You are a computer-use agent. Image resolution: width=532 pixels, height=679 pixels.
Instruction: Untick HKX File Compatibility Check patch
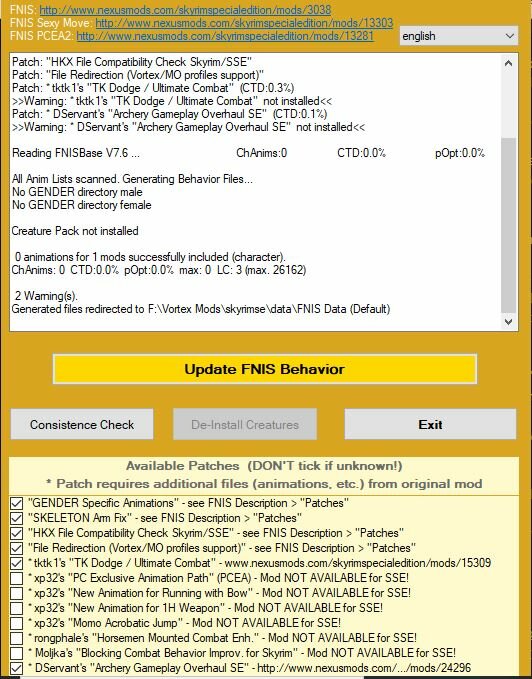click(x=16, y=533)
